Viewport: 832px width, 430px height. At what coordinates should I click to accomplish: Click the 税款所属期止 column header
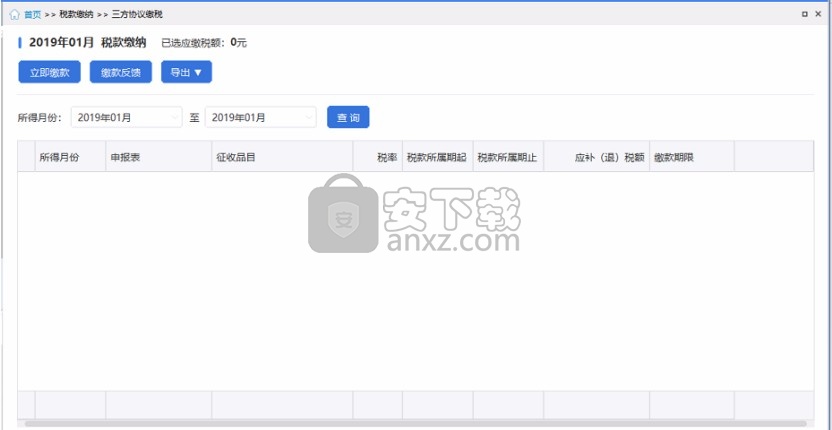pyautogui.click(x=508, y=157)
